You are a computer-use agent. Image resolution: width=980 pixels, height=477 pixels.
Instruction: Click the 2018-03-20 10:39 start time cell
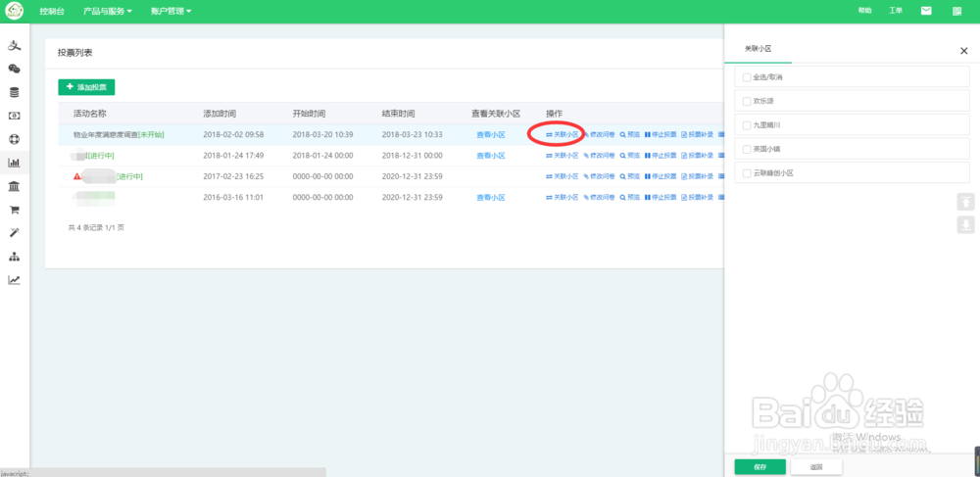coord(322,135)
